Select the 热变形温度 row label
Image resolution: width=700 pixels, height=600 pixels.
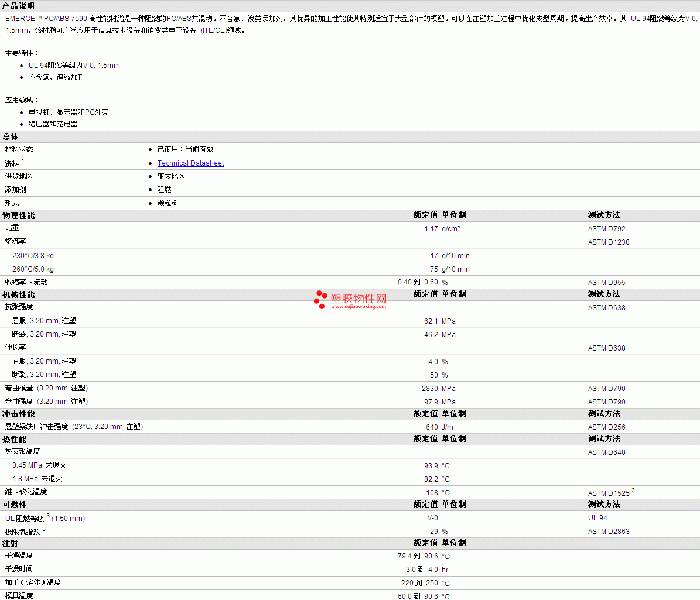coord(23,451)
